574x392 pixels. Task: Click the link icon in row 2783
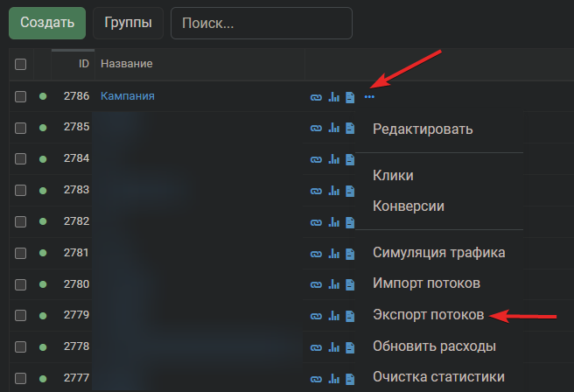point(316,192)
